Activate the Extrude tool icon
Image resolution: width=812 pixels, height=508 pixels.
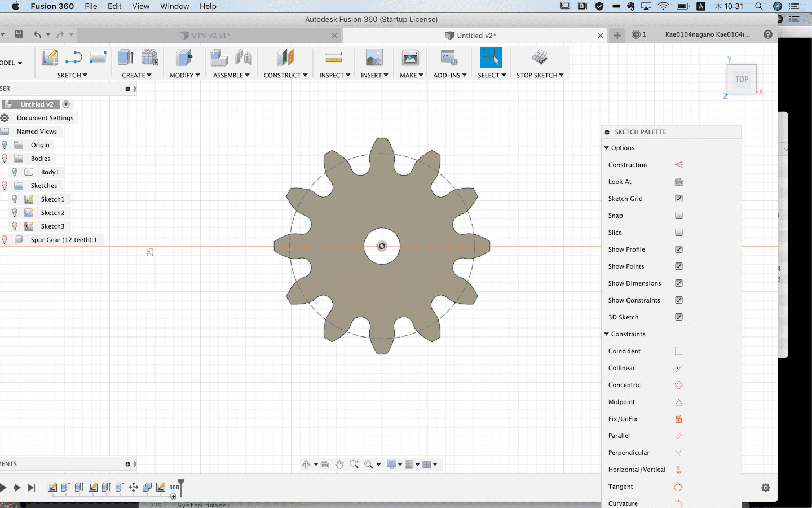click(125, 58)
